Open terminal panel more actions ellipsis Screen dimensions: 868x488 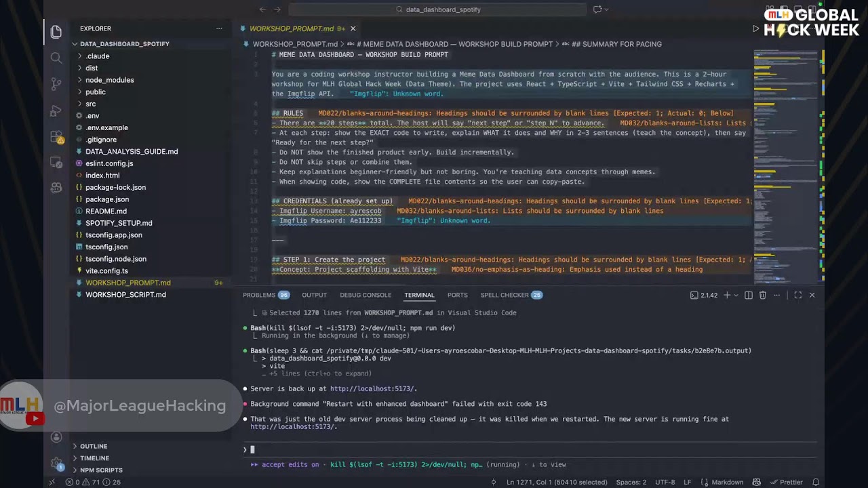point(777,295)
